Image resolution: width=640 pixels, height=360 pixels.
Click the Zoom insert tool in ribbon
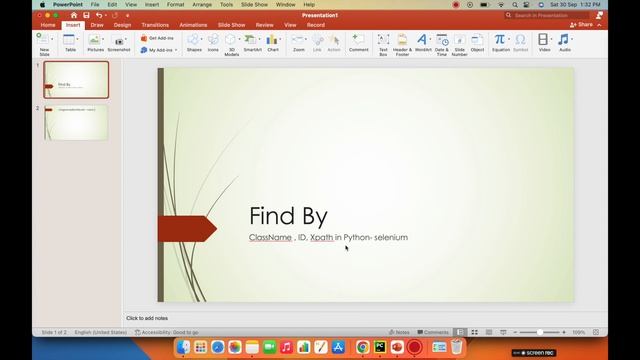pyautogui.click(x=299, y=43)
